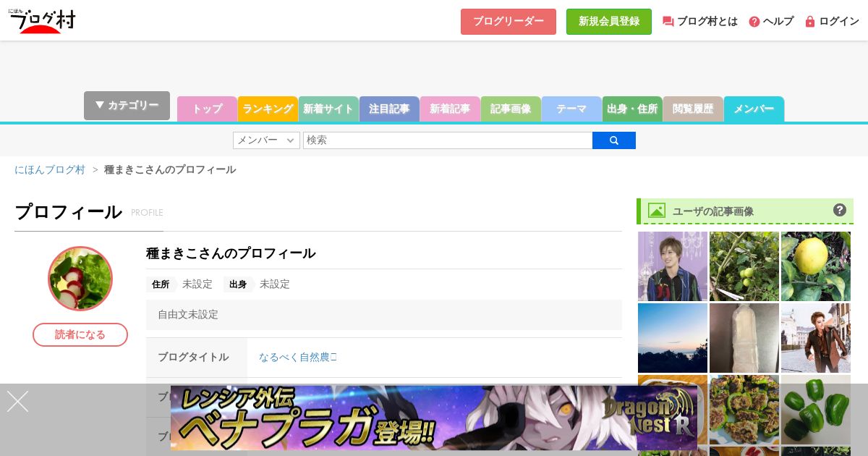Click the 住所 label tag

161,284
